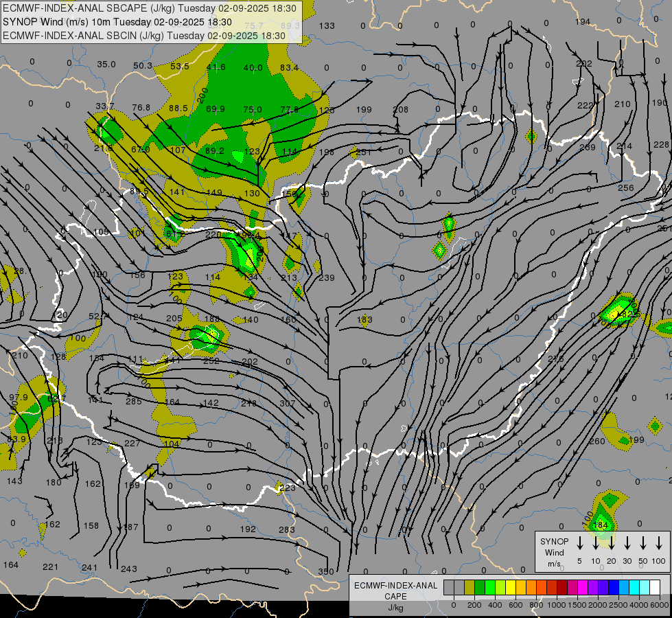
Task: Click the map value 350
Action: point(326,571)
